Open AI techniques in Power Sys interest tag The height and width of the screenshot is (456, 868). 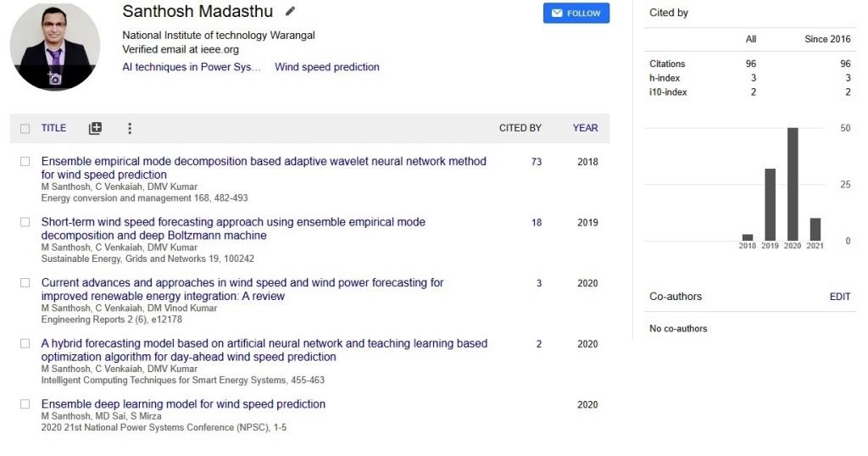click(x=192, y=67)
